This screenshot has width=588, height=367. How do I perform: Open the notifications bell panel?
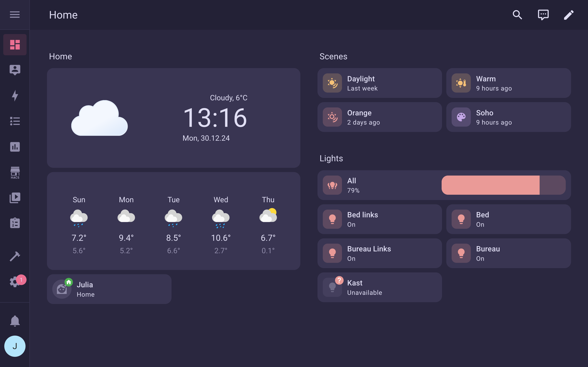tap(15, 321)
